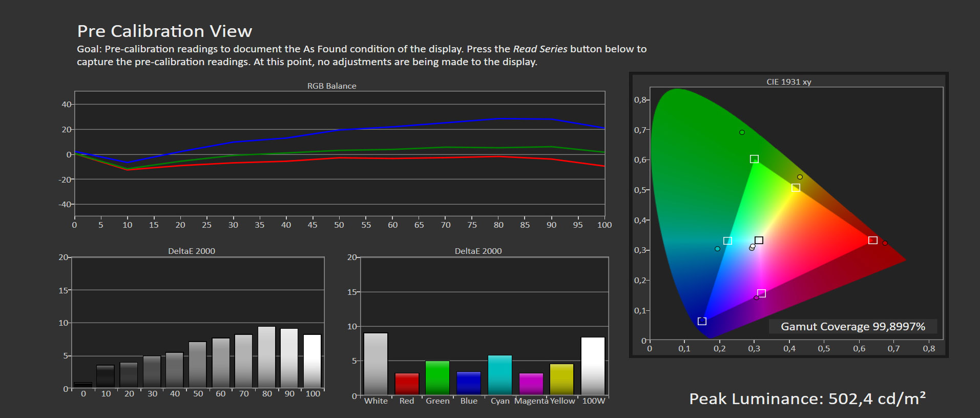Select the Red bar in DeltaE 2000 chart

point(407,384)
